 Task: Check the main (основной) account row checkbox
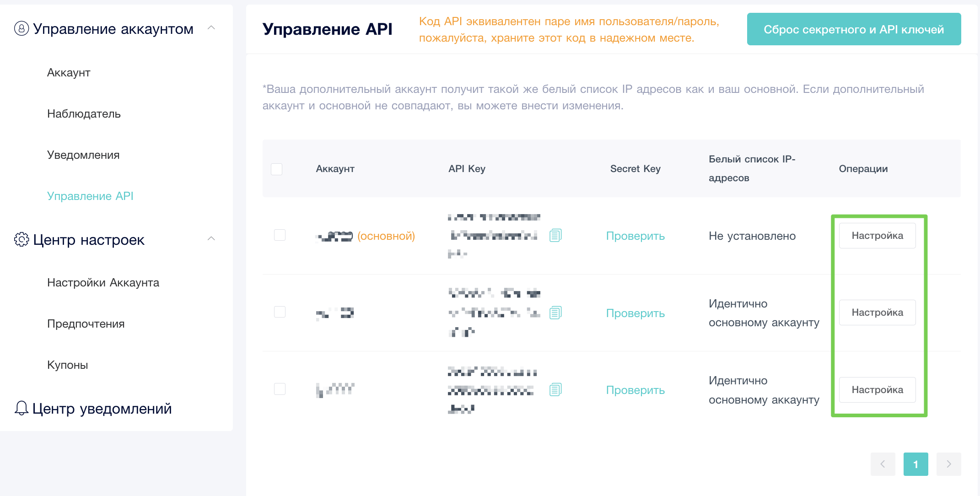tap(280, 235)
